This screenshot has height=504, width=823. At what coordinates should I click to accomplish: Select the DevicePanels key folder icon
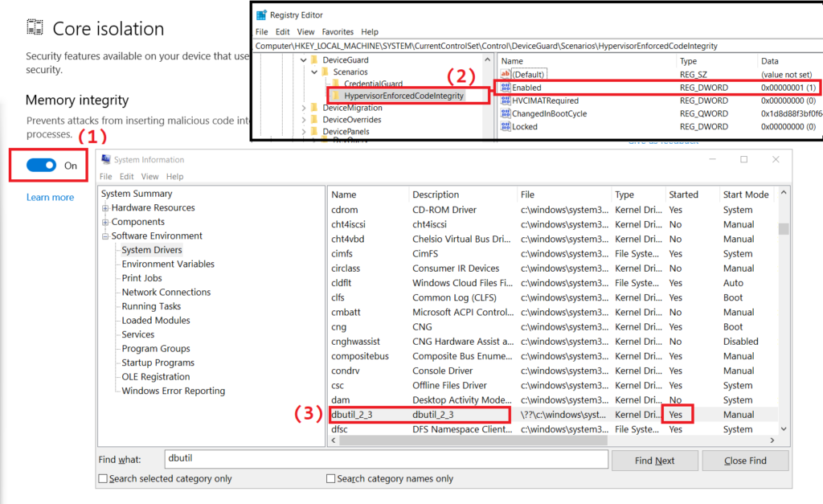[x=314, y=131]
